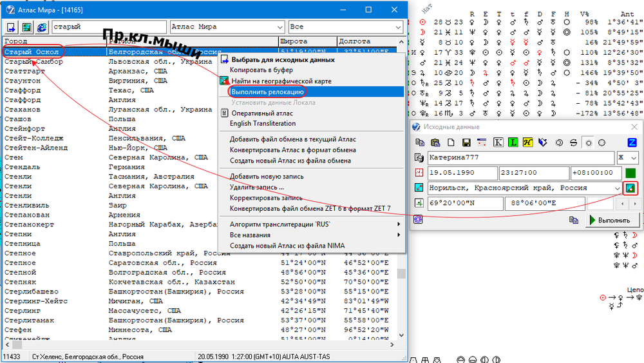
Task: Click the name field Катерина777
Action: point(521,157)
